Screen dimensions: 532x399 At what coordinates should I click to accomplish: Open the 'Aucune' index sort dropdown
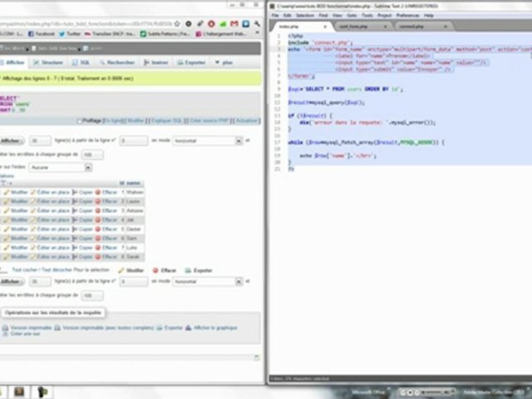click(60, 167)
